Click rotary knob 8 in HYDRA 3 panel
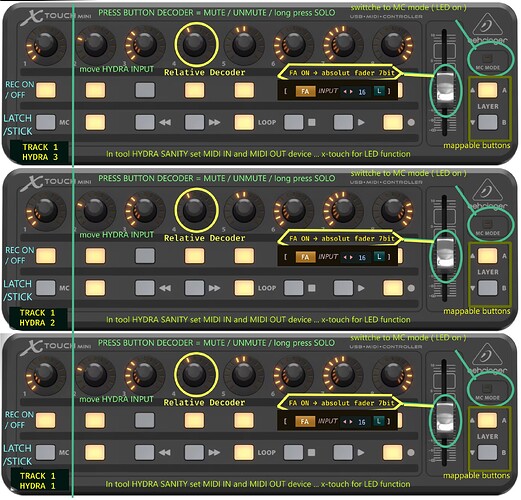This screenshot has width=521, height=500. (393, 45)
